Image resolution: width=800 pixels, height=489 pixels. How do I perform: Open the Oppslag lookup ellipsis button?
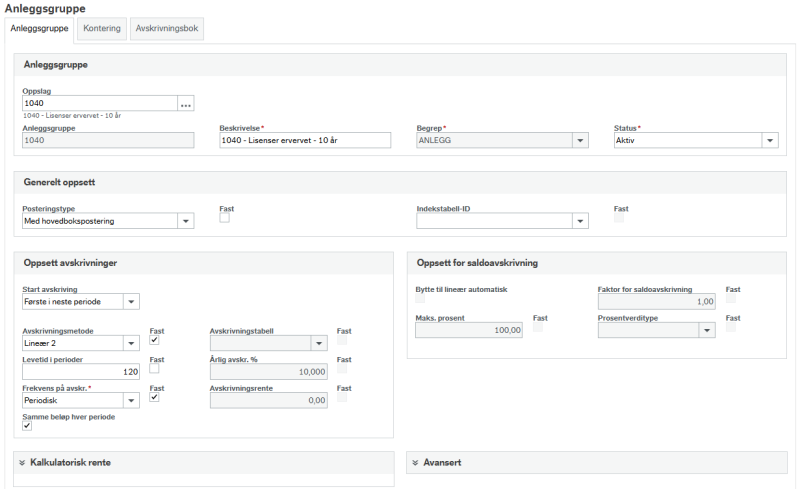186,104
